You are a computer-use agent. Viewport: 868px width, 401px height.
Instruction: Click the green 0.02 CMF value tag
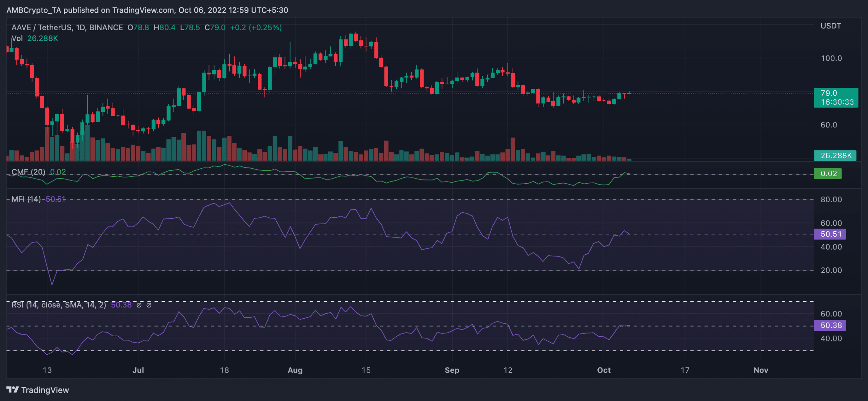(x=828, y=173)
